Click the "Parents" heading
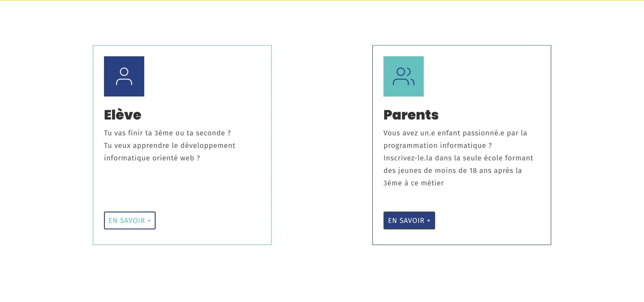The image size is (644, 302). click(411, 115)
